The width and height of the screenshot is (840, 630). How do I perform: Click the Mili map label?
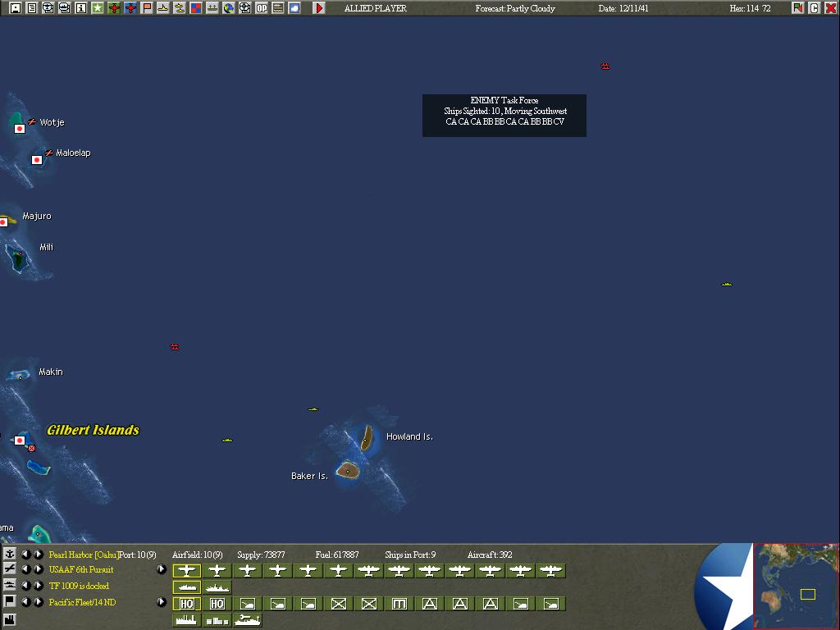46,247
